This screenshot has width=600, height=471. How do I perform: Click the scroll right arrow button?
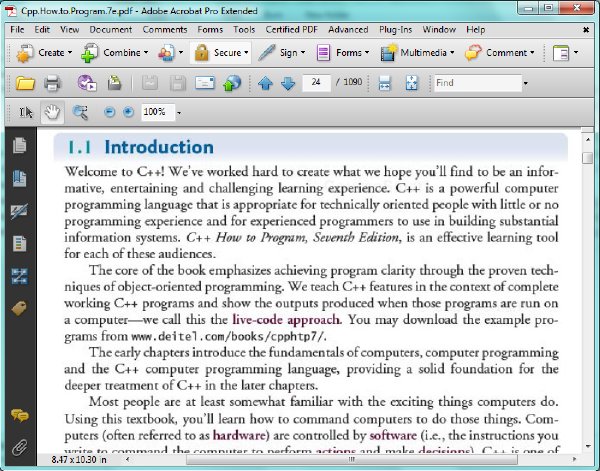point(574,459)
